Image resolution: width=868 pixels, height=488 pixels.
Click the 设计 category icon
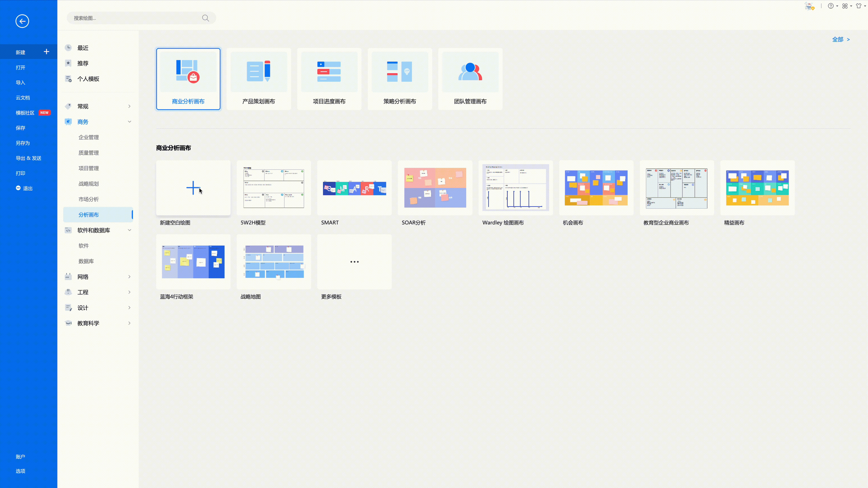68,308
